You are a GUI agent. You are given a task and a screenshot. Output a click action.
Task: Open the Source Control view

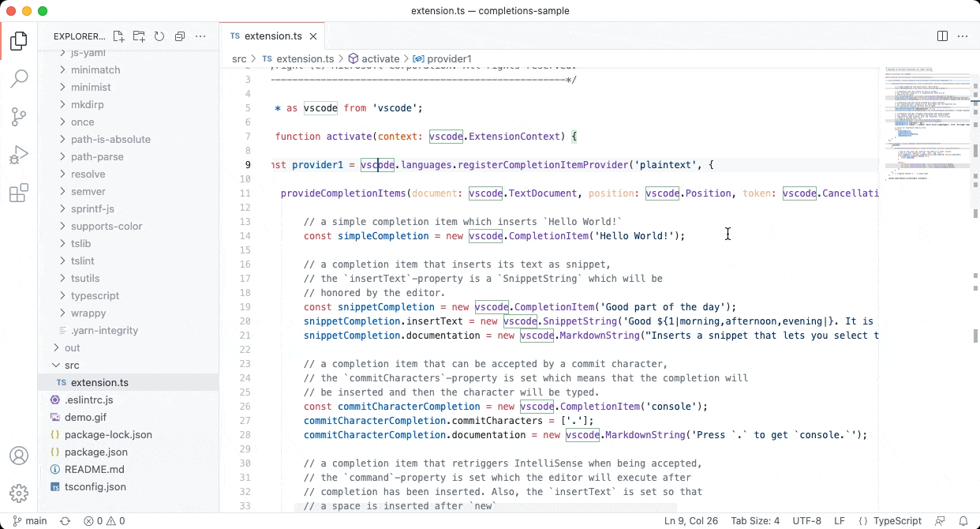19,116
